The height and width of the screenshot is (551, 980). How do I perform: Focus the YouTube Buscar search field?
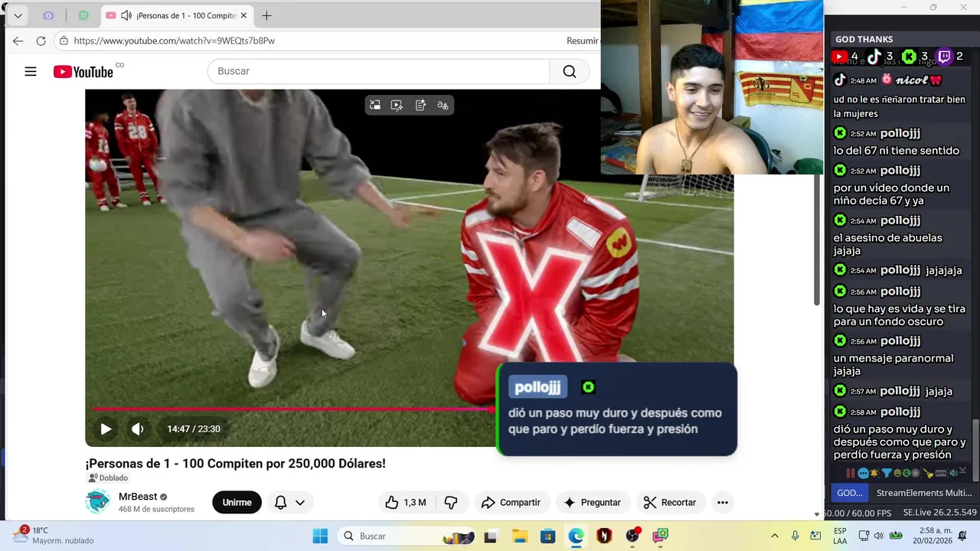(x=379, y=71)
